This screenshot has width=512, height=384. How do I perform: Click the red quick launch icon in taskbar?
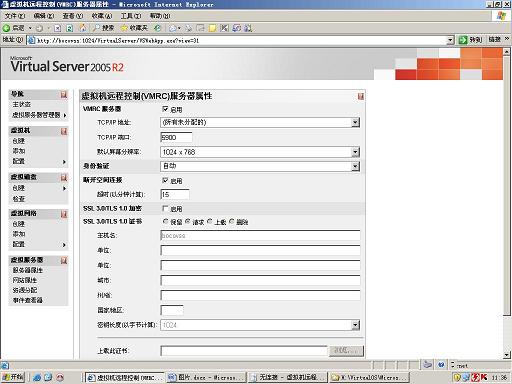point(60,377)
